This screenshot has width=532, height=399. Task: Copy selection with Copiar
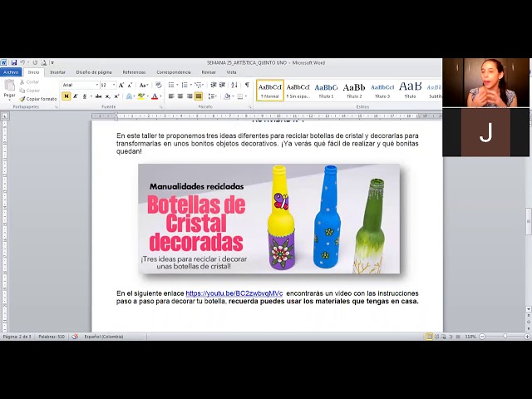click(30, 91)
